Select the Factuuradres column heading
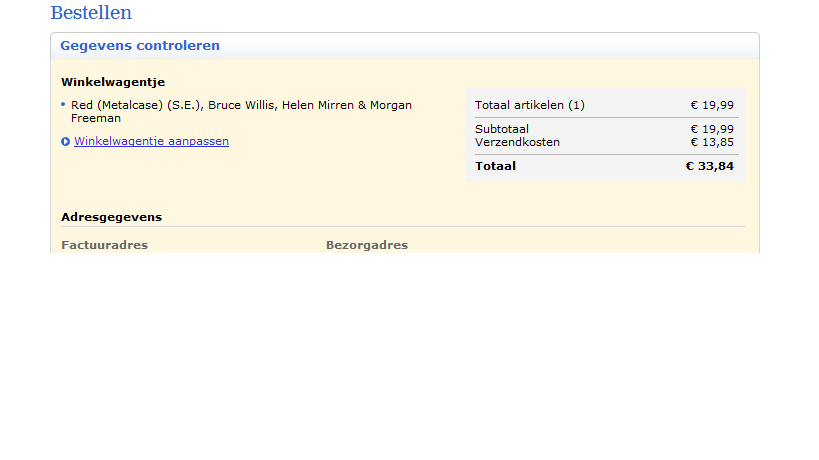This screenshot has height=460, width=819. point(104,245)
